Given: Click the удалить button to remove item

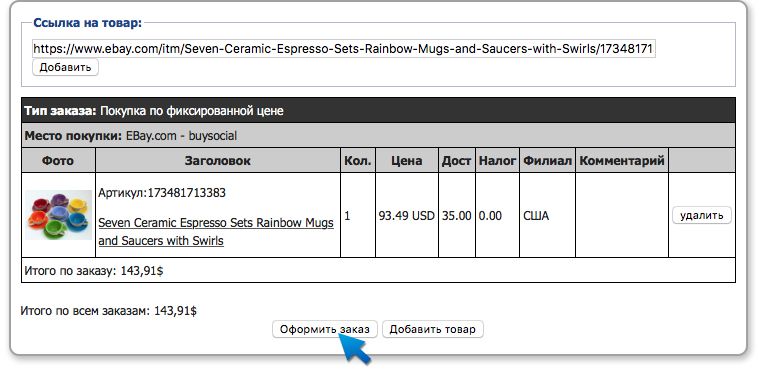Looking at the screenshot, I should (701, 215).
